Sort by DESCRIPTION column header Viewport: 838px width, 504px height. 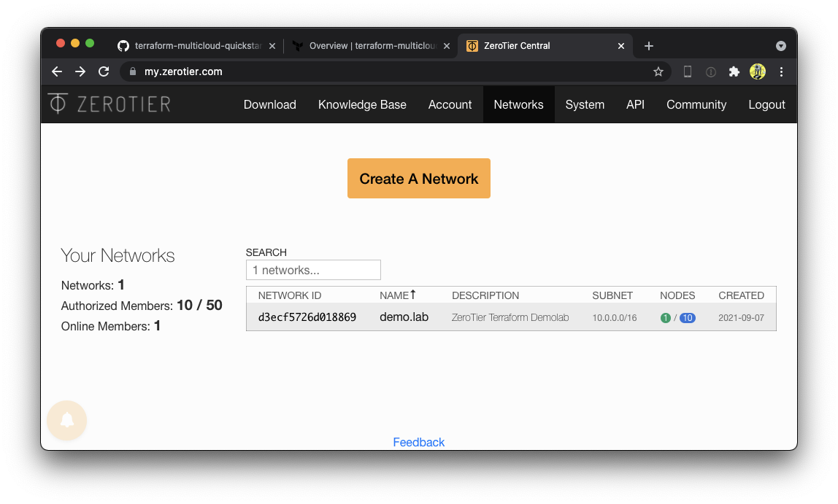pos(485,295)
